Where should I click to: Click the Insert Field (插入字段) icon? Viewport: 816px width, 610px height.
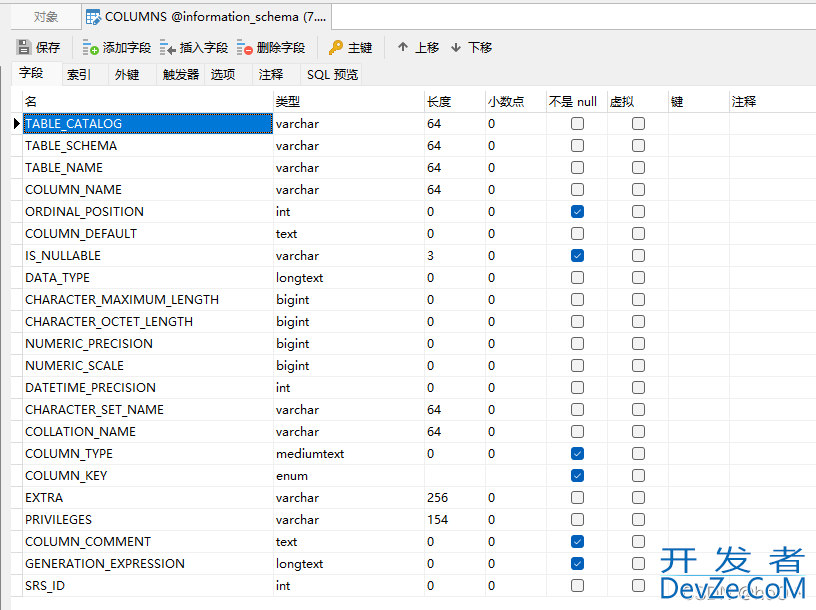pyautogui.click(x=168, y=48)
